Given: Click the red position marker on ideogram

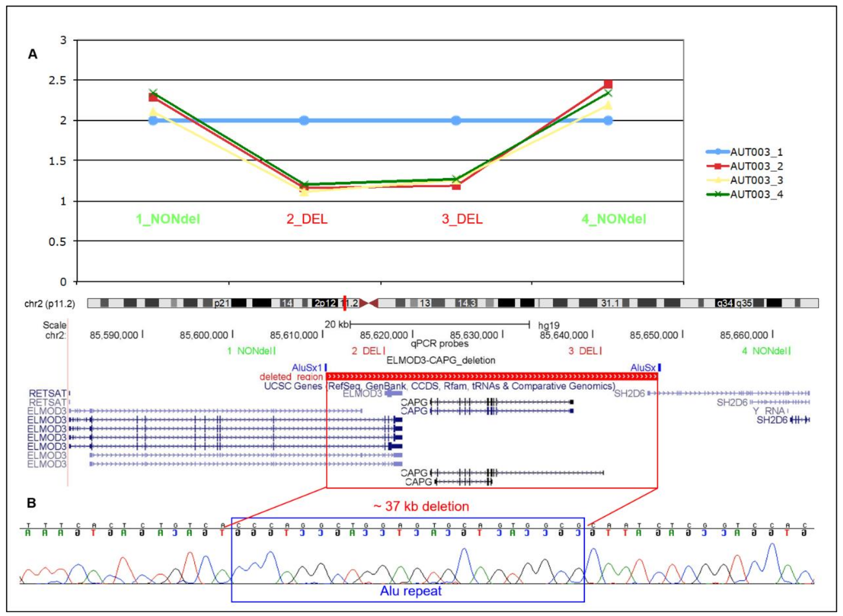Looking at the screenshot, I should click(345, 303).
